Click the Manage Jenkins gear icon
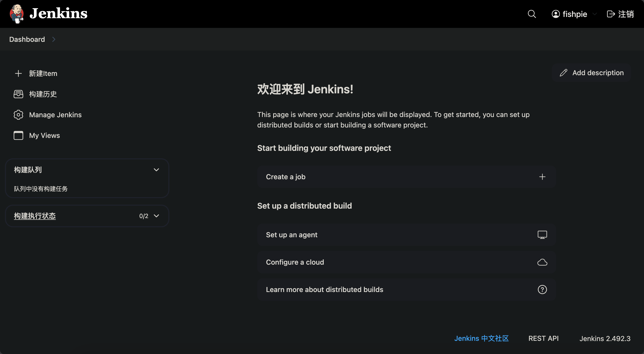This screenshot has height=354, width=644. [x=18, y=115]
